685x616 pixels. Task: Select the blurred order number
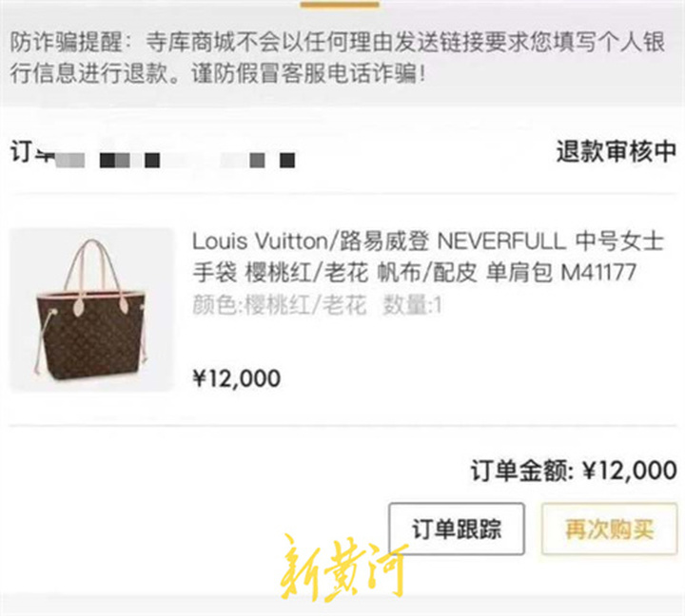[175, 160]
